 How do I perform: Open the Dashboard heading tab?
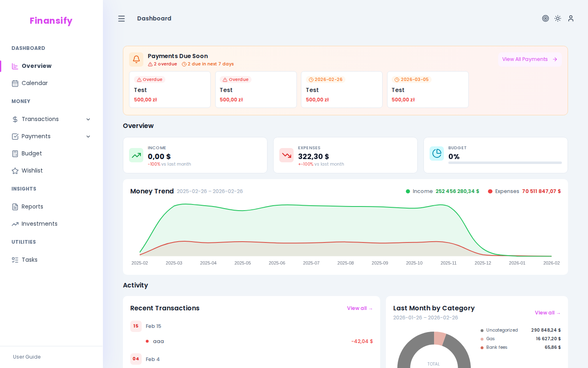(x=154, y=18)
